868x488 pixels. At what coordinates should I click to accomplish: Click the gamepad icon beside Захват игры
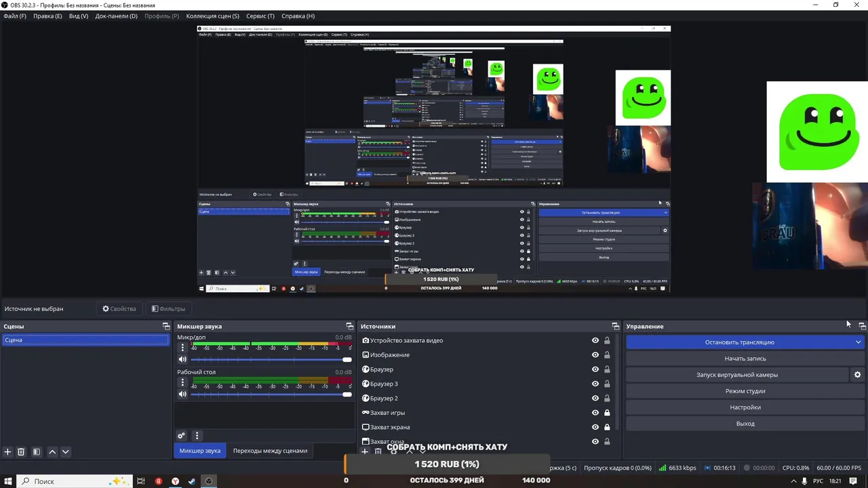coord(366,413)
